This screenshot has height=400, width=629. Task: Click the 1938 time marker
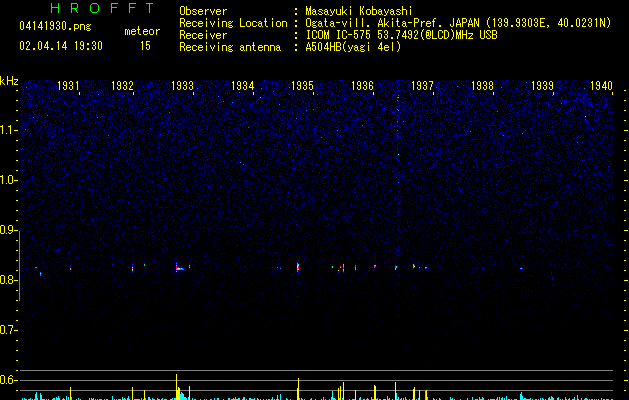pos(482,86)
